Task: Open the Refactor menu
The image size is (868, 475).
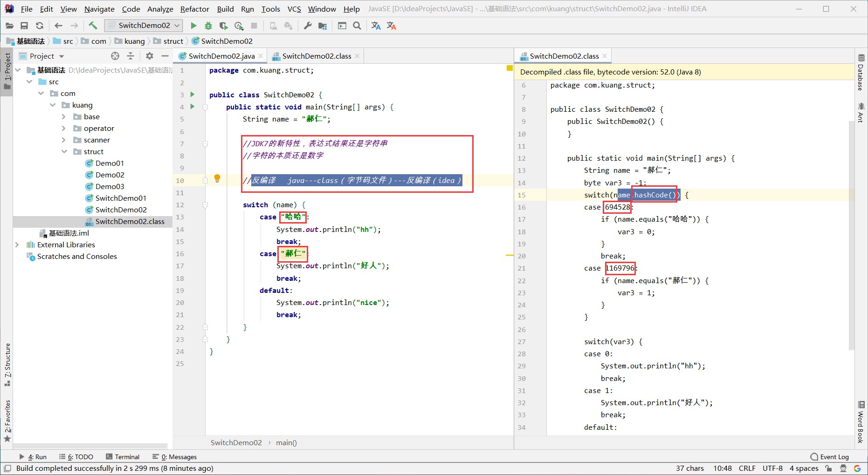Action: pos(194,9)
